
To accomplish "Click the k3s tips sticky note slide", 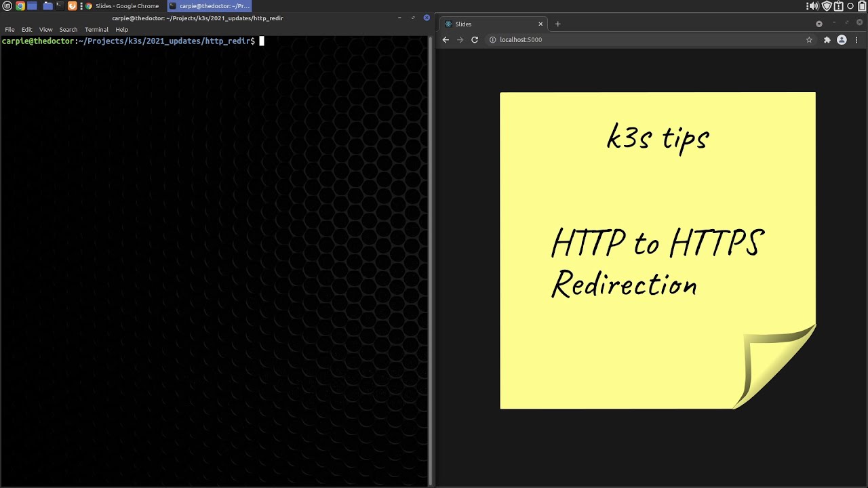I will pos(658,251).
